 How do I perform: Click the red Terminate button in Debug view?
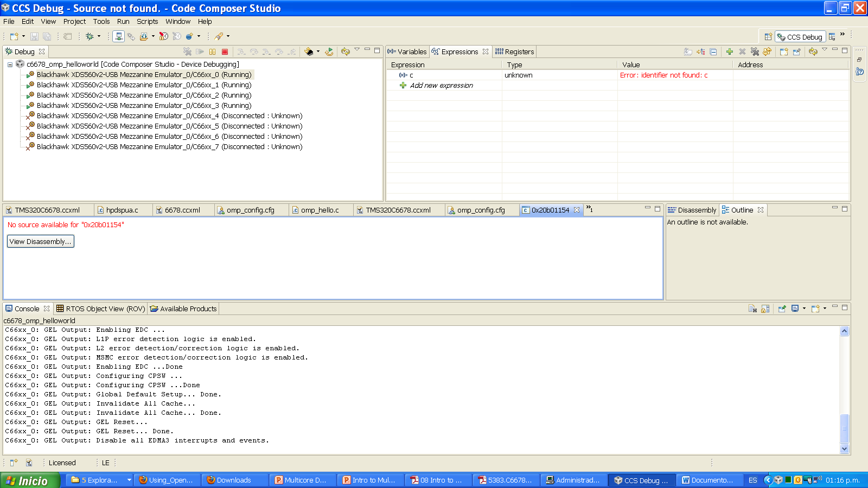pyautogui.click(x=225, y=52)
